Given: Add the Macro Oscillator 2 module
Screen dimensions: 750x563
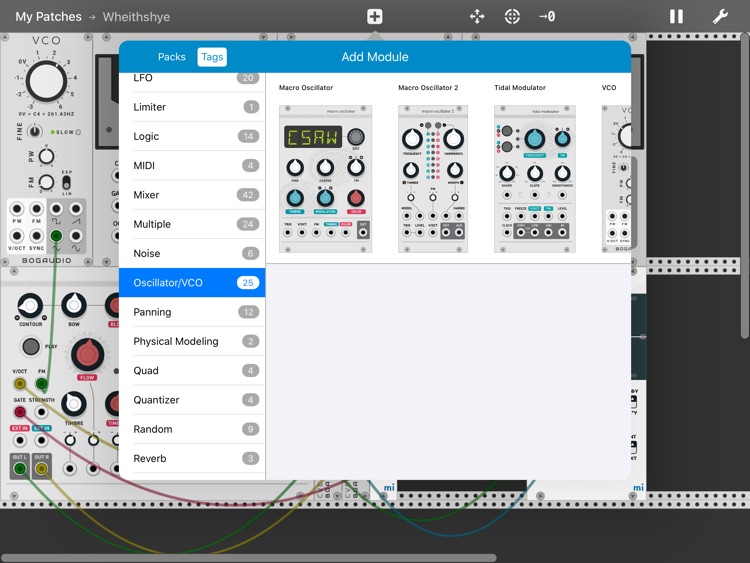Looking at the screenshot, I should tap(433, 179).
